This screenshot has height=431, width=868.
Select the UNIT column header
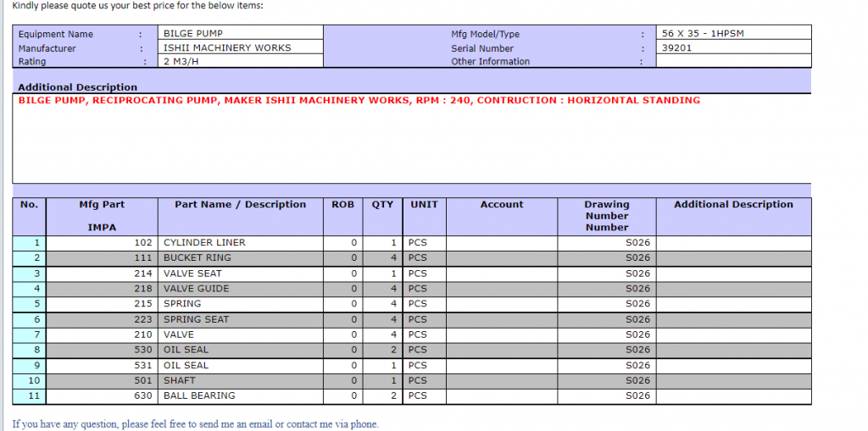point(424,205)
